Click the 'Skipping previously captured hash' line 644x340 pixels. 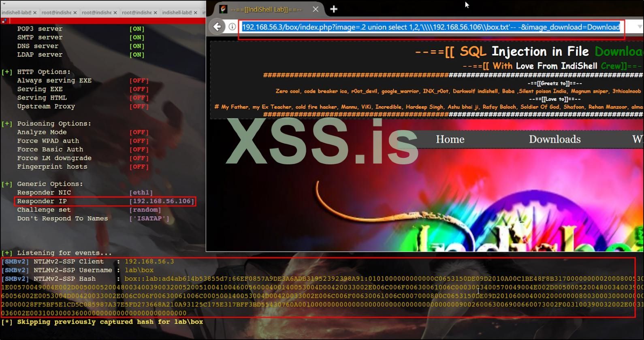pos(102,322)
